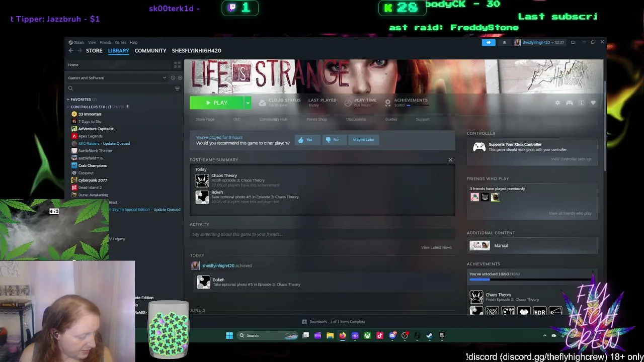Open Xbox app from the taskbar
This screenshot has width=644, height=362.
(367, 335)
